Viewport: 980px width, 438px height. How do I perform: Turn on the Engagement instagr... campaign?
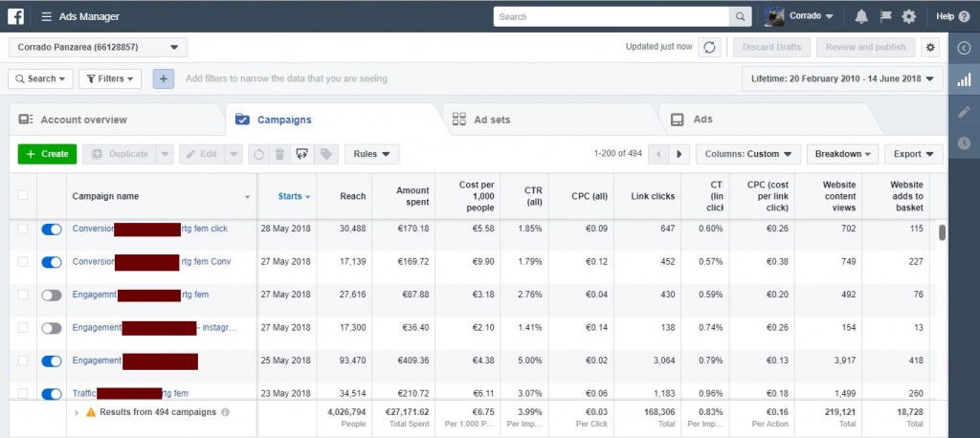coord(52,328)
